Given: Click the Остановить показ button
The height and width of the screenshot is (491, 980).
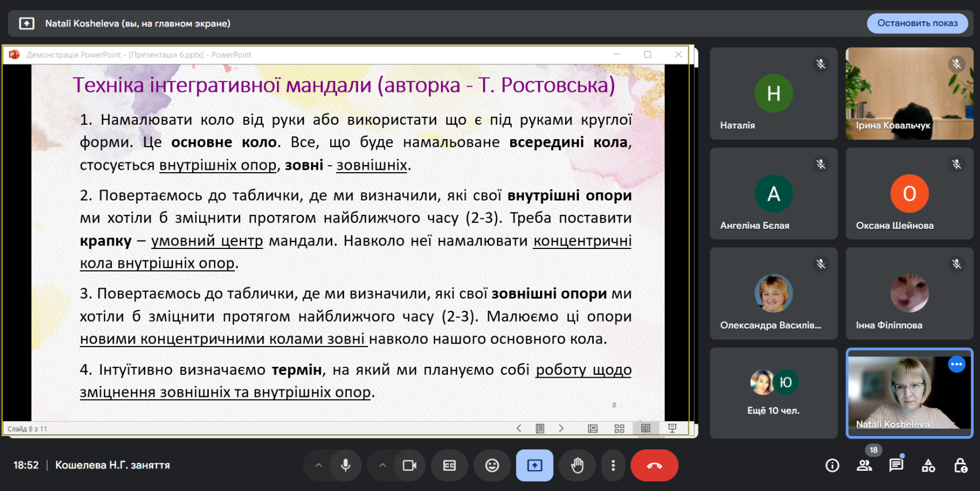Looking at the screenshot, I should pos(917,23).
